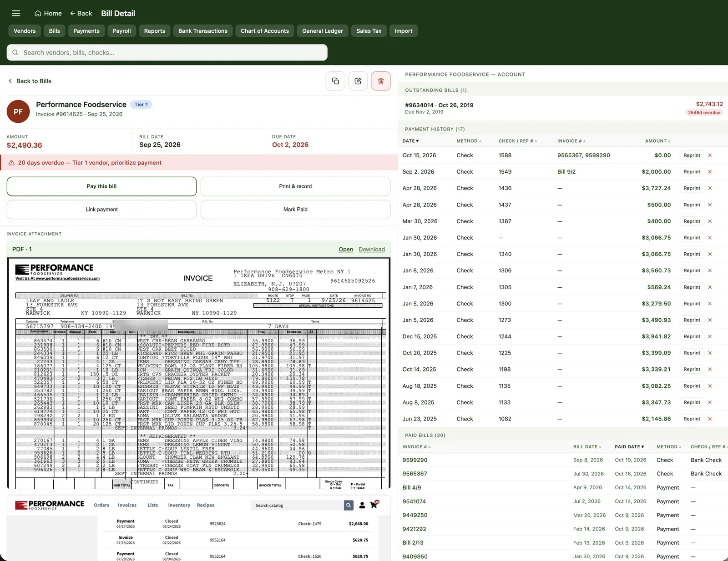
Task: Click the Search catalog field
Action: (298, 505)
